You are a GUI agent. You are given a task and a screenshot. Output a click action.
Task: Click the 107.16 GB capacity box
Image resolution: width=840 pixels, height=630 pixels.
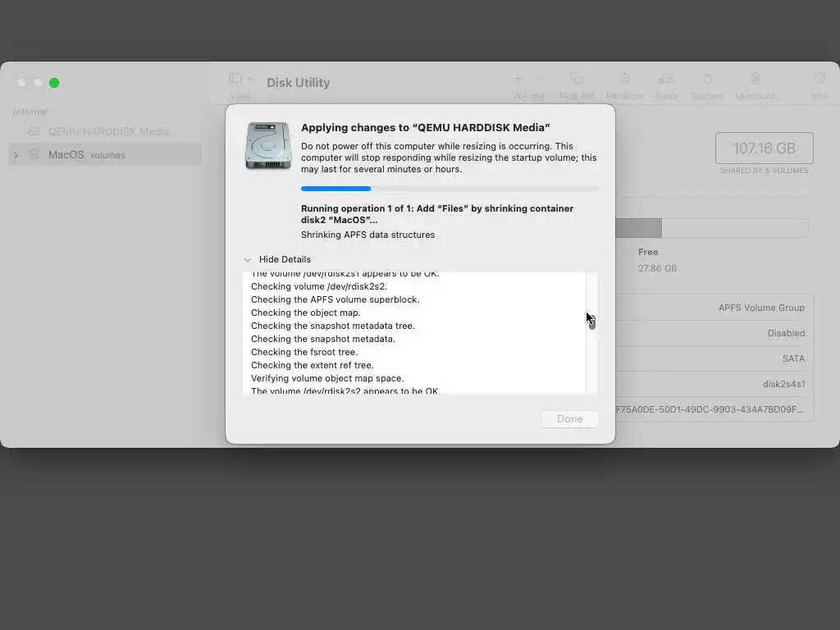(x=764, y=148)
